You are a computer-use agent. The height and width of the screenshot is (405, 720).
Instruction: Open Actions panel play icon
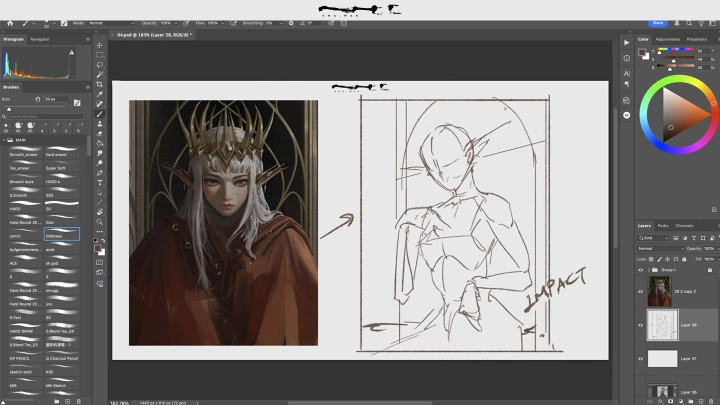pos(627,43)
